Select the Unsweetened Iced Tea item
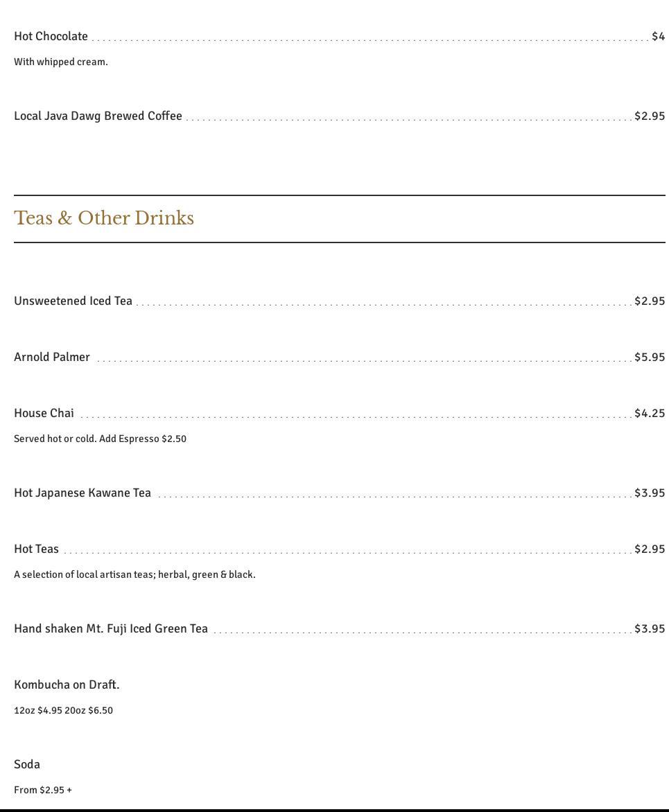This screenshot has width=669, height=812. tap(73, 301)
